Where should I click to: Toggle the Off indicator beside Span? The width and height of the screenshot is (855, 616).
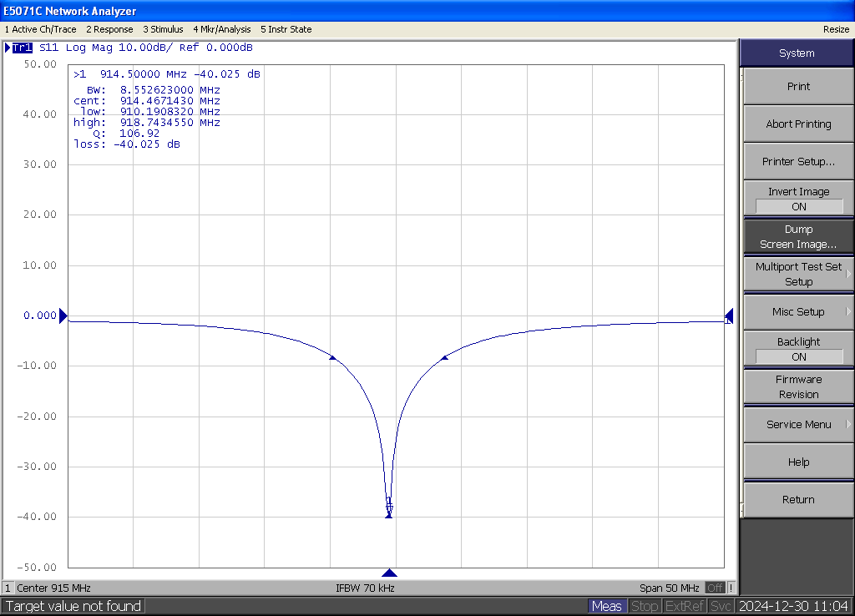(715, 588)
